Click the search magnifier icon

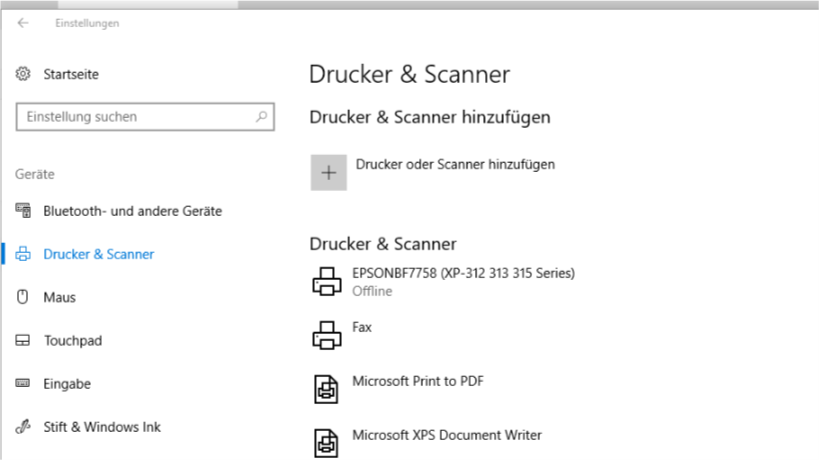coord(261,116)
